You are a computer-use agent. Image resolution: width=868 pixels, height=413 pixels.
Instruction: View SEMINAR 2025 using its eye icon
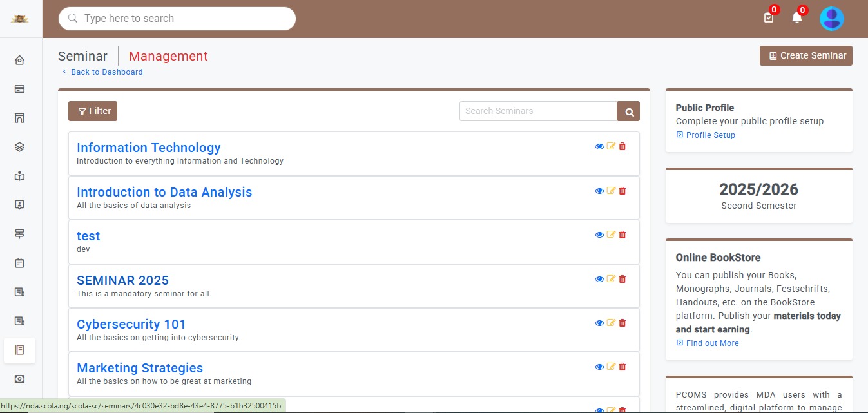click(599, 279)
